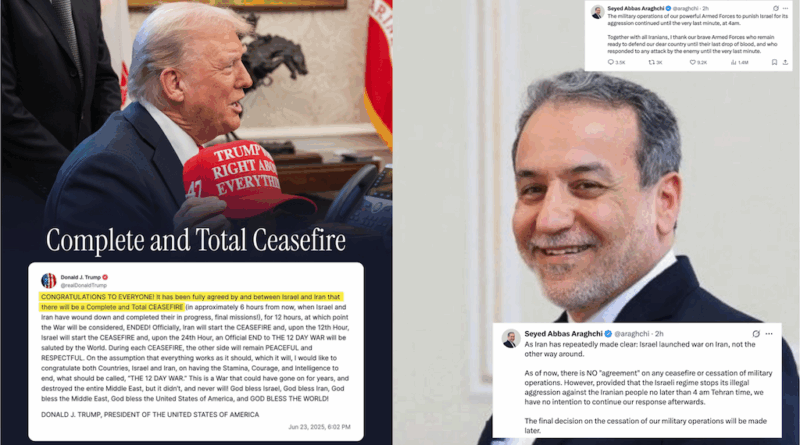Click the share icon on the top tweet
This screenshot has width=800, height=445.
[x=785, y=62]
